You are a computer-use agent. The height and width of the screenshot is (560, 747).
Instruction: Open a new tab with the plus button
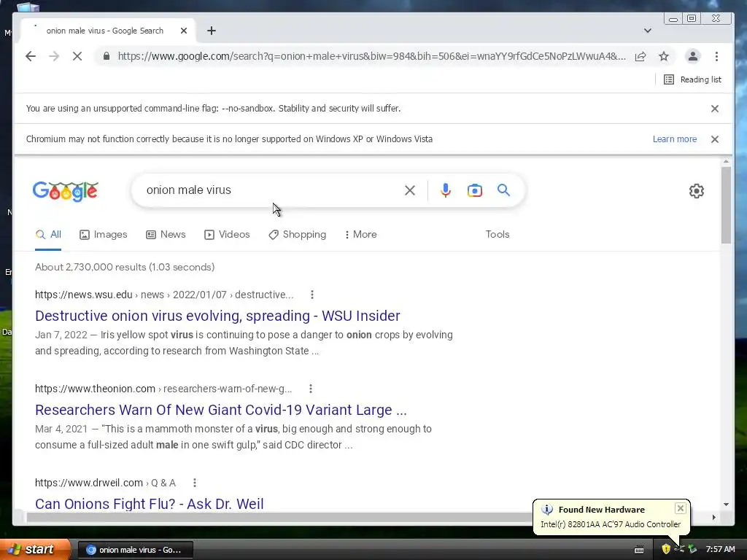(x=212, y=31)
